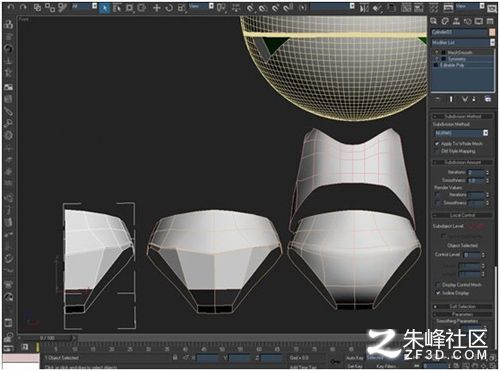Switch to the Display command panel tab
Screen dimensions: 500x371
click(479, 21)
